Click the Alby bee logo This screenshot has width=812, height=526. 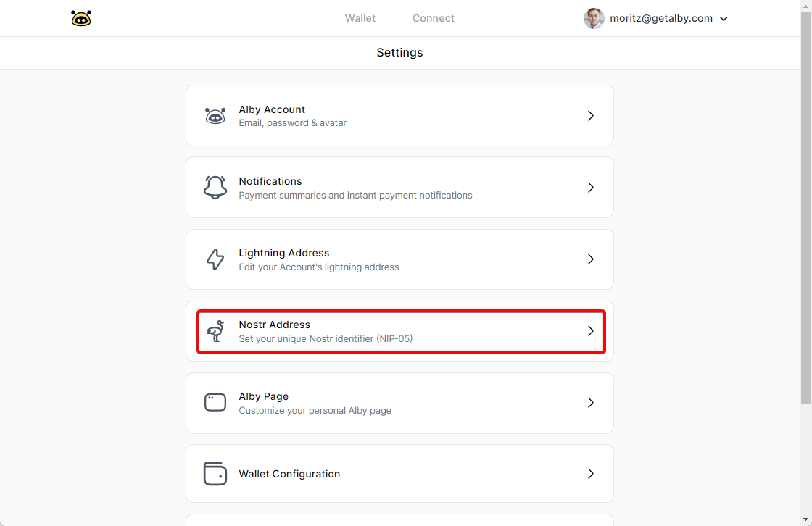click(x=81, y=18)
